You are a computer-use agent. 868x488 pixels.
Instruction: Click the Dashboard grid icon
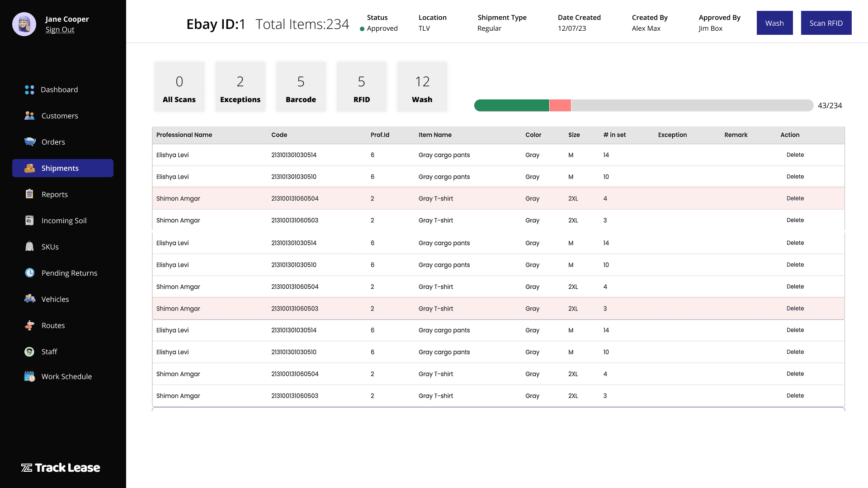pos(29,90)
